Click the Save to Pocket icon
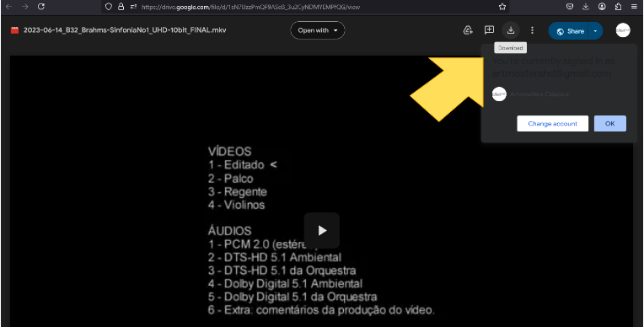 point(570,6)
